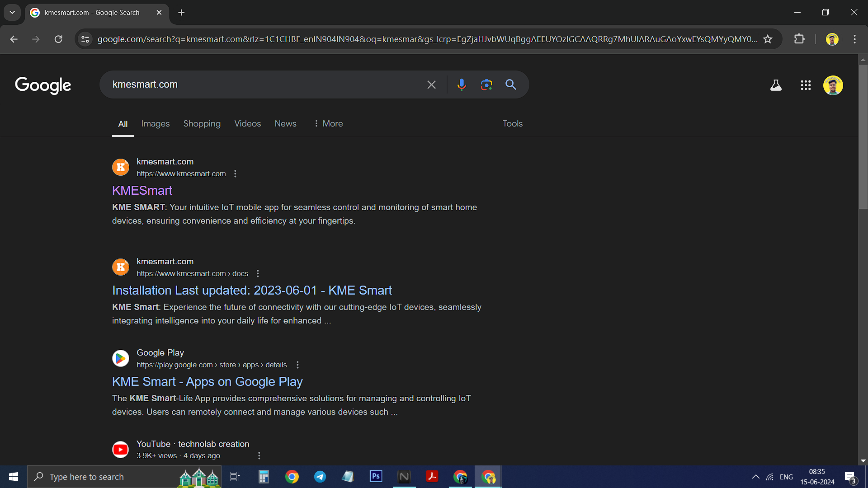
Task: Open tab search dropdown arrow
Action: (x=12, y=13)
